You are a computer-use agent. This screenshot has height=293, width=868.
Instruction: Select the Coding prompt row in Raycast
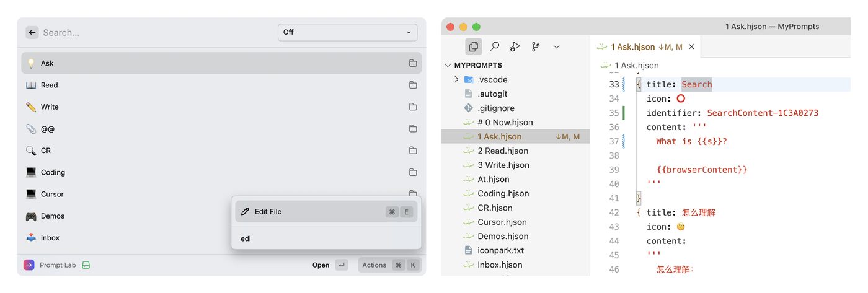[221, 172]
